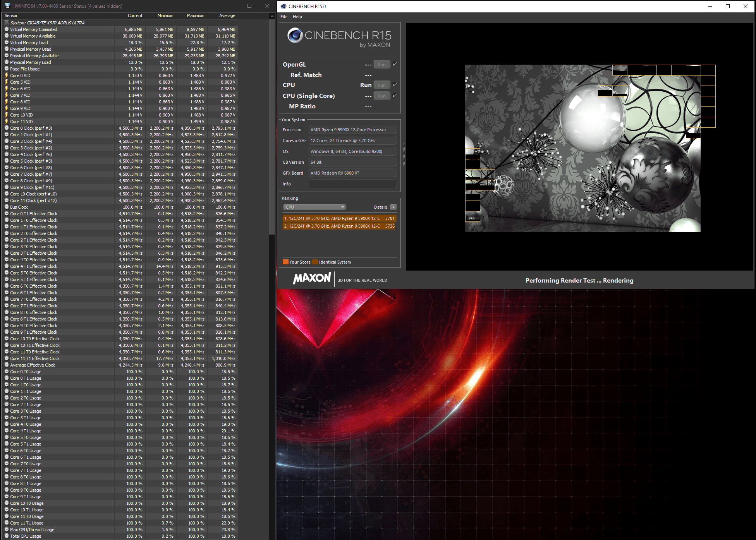The height and width of the screenshot is (540, 756).
Task: Select the Virtual Memory Load row
Action: 120,43
